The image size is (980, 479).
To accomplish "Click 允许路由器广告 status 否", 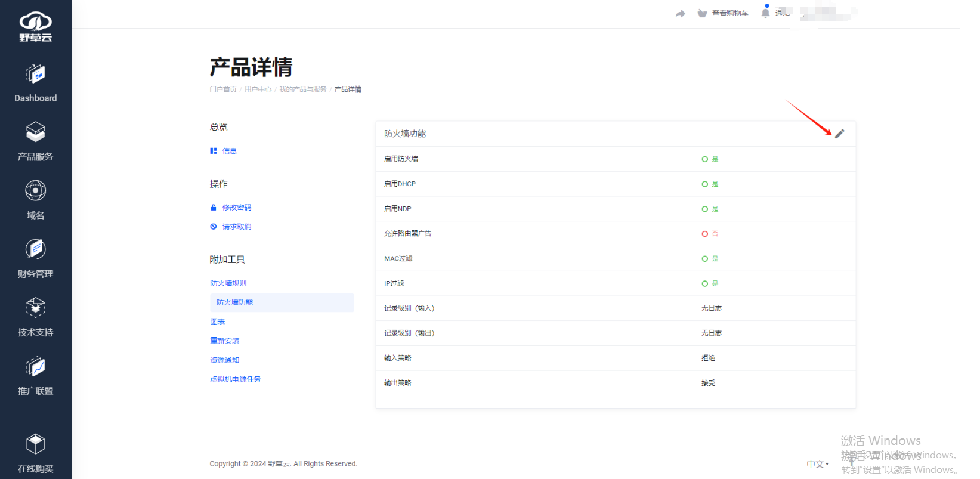I will 710,234.
